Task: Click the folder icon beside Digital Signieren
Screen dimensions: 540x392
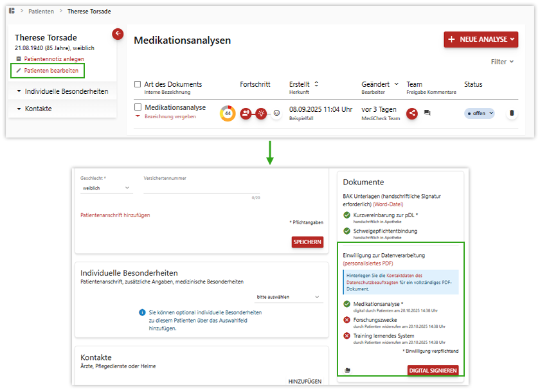Action: click(347, 370)
